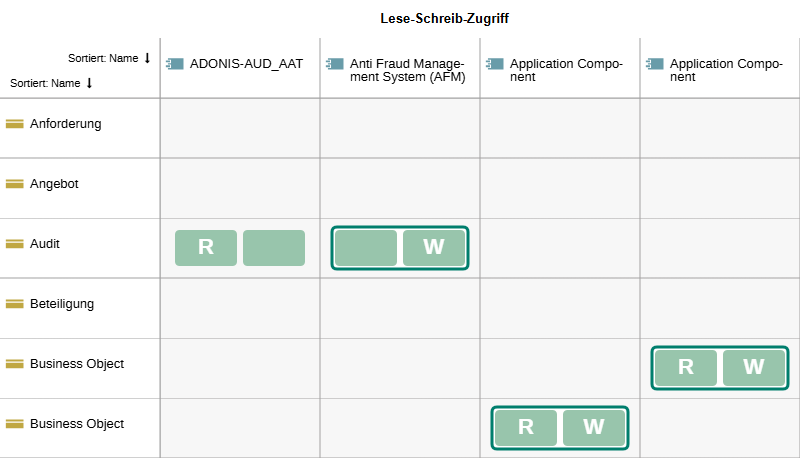Screen dimensions: 800x458
Task: Click the Anti Fraud Management System column icon
Action: coord(335,64)
